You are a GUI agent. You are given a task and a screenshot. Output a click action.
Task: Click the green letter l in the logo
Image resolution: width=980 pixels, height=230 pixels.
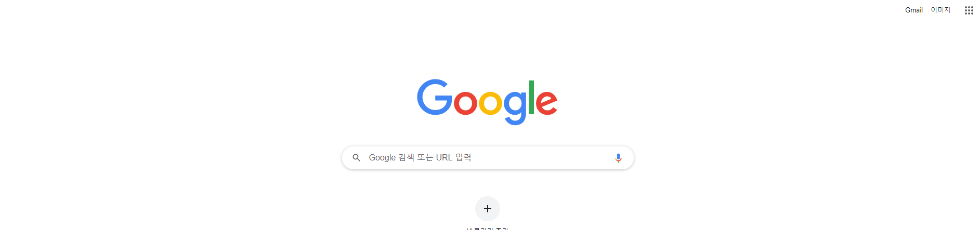532,97
